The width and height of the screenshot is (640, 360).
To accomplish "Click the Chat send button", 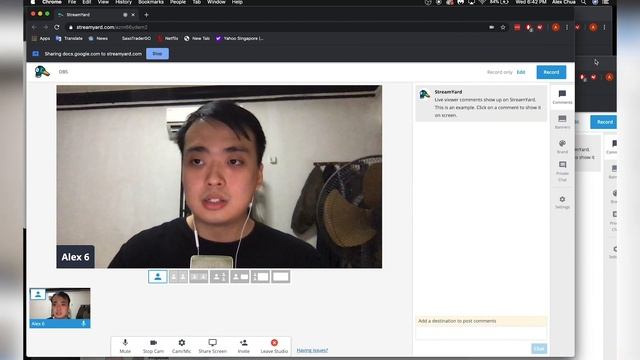I will 539,349.
